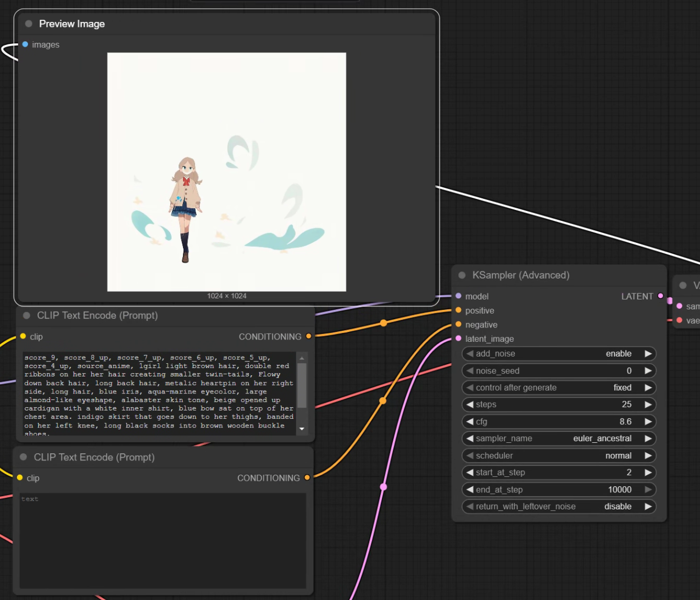Image resolution: width=700 pixels, height=600 pixels.
Task: Collapse the Preview Image node using its dot
Action: pos(29,24)
